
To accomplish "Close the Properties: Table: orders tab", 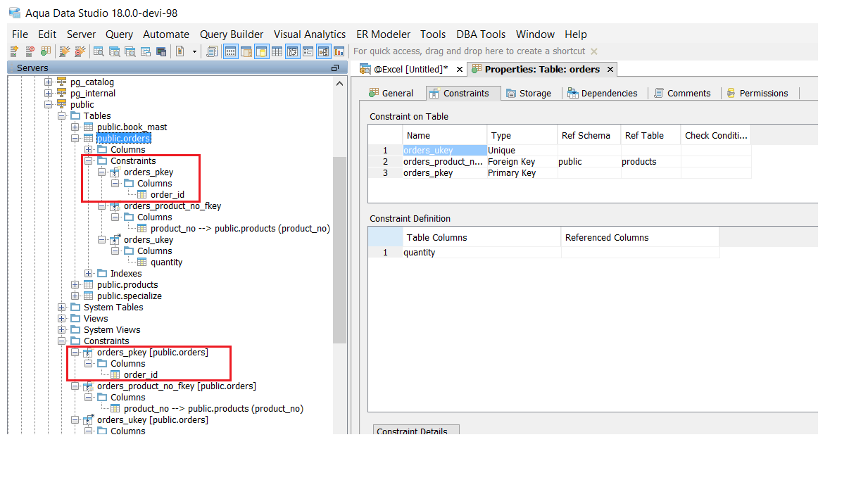I will coord(610,69).
